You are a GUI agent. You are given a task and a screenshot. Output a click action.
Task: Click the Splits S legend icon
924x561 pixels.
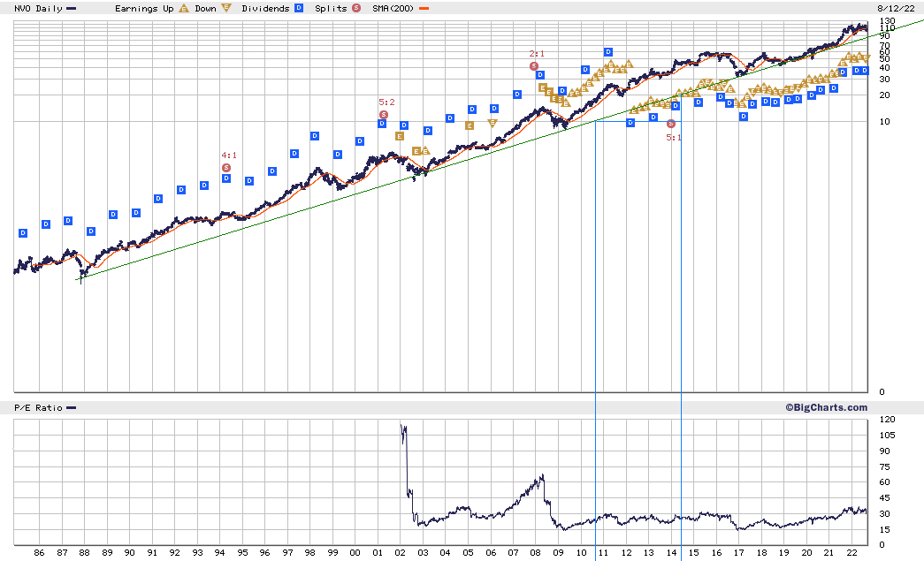click(x=356, y=8)
